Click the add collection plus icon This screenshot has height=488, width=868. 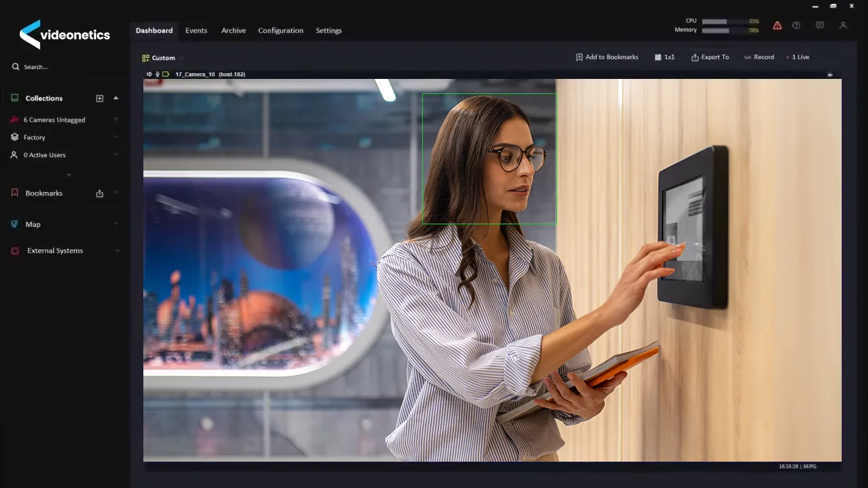(x=100, y=99)
